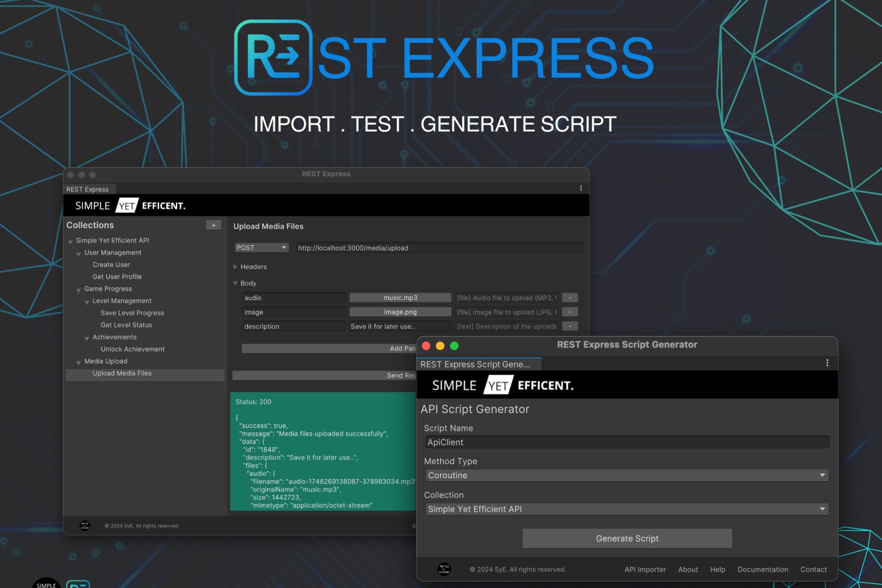
Task: Open the Collection dropdown in the Script Generator
Action: [626, 509]
